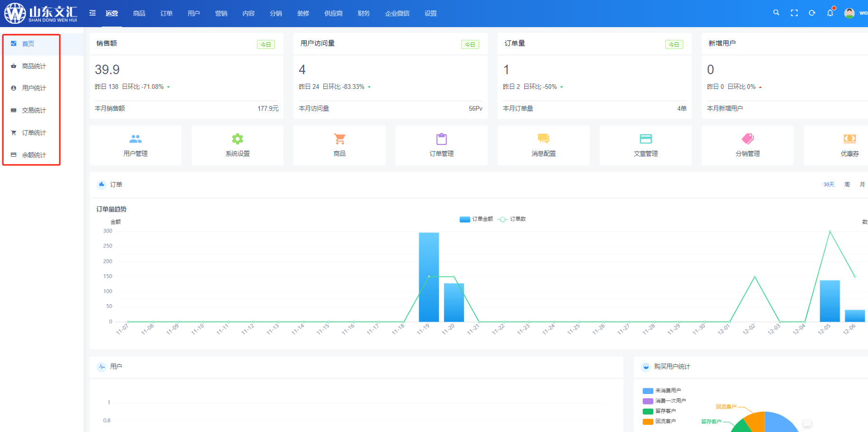
Task: Click the 11-20 order amount bar
Action: [x=454, y=302]
